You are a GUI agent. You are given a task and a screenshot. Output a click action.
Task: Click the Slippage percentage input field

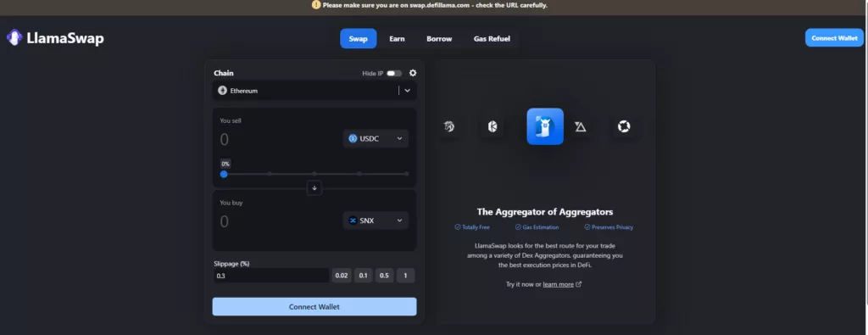point(271,276)
